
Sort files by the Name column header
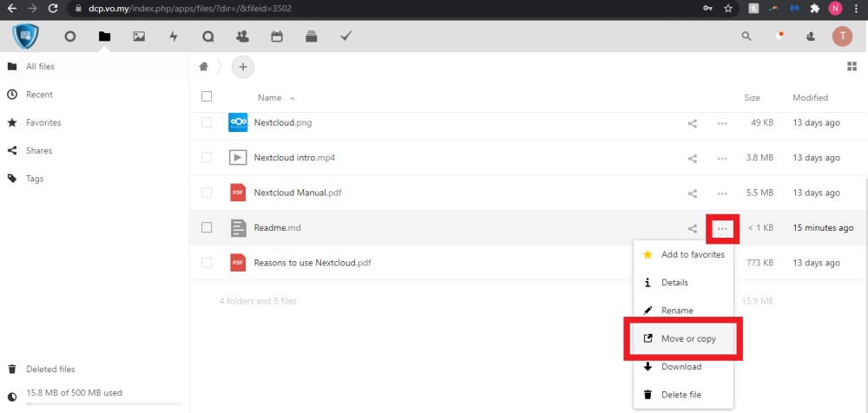click(x=270, y=98)
